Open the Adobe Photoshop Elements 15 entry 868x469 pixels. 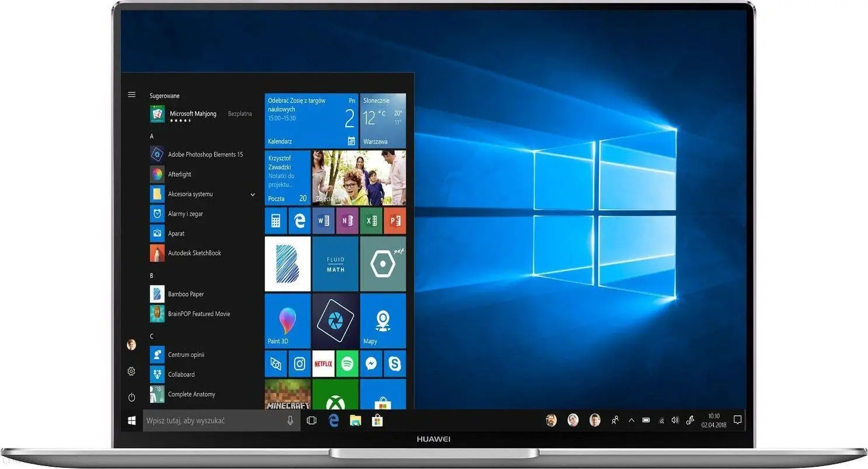[x=205, y=155]
